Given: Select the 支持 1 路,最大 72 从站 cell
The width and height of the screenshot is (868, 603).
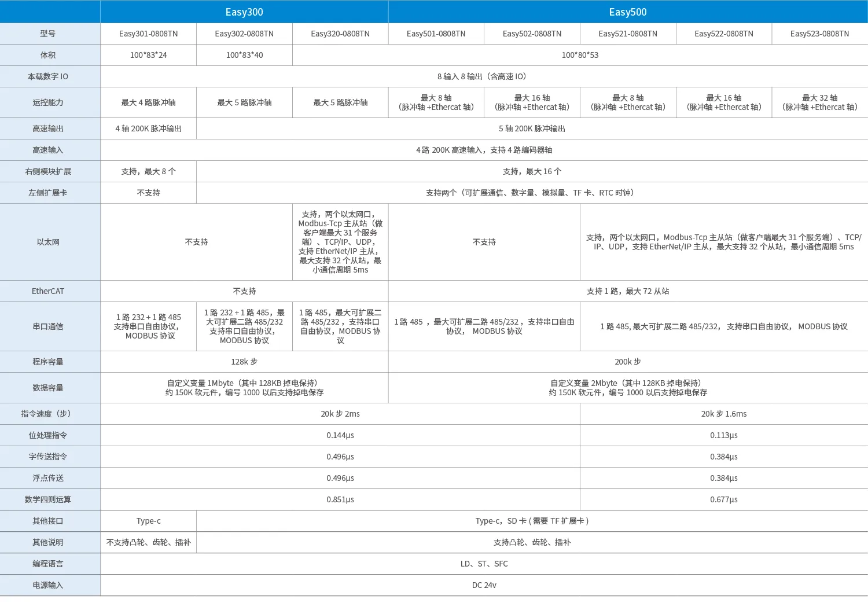Looking at the screenshot, I should click(627, 291).
